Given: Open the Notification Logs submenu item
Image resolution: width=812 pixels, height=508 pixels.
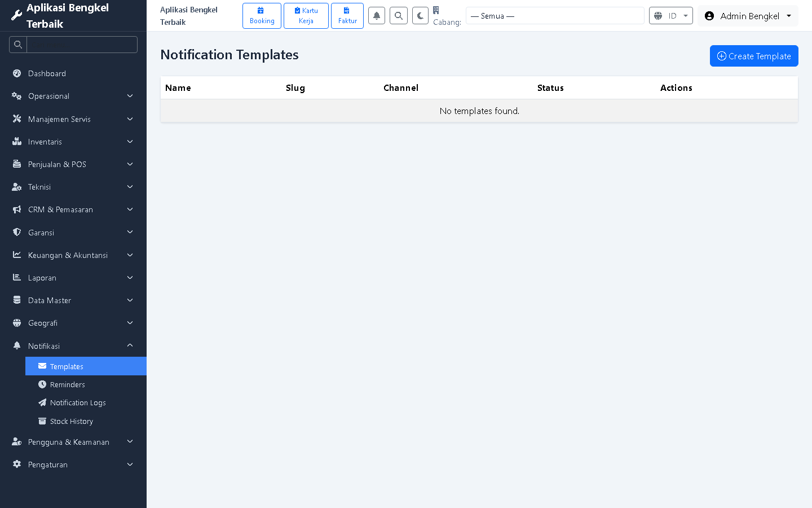Looking at the screenshot, I should coord(86,402).
